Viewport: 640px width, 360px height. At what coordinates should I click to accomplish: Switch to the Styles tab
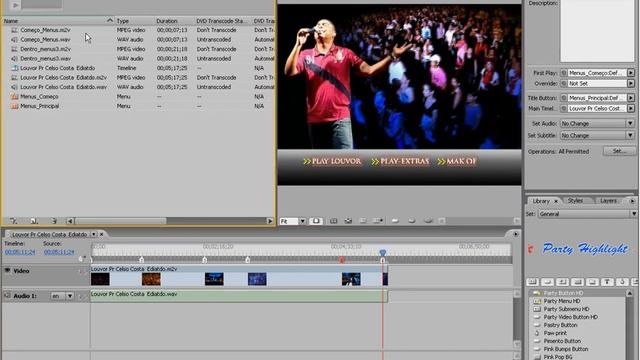(575, 201)
